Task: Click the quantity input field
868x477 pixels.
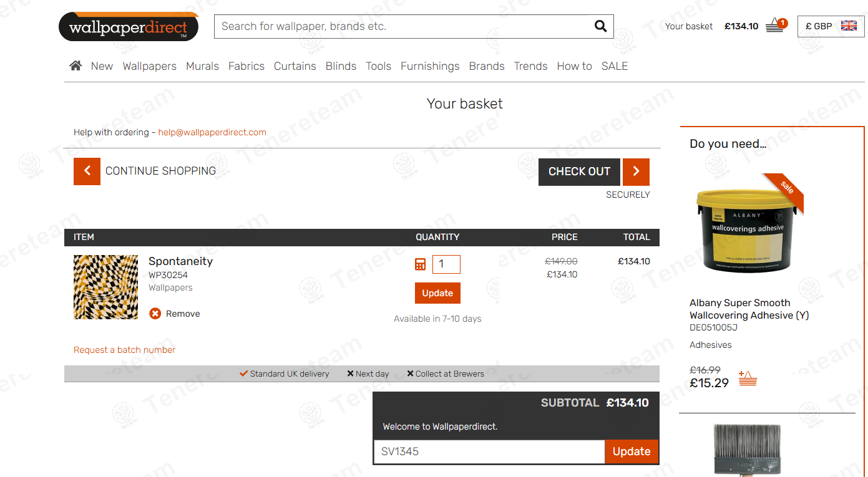Action: (x=446, y=264)
